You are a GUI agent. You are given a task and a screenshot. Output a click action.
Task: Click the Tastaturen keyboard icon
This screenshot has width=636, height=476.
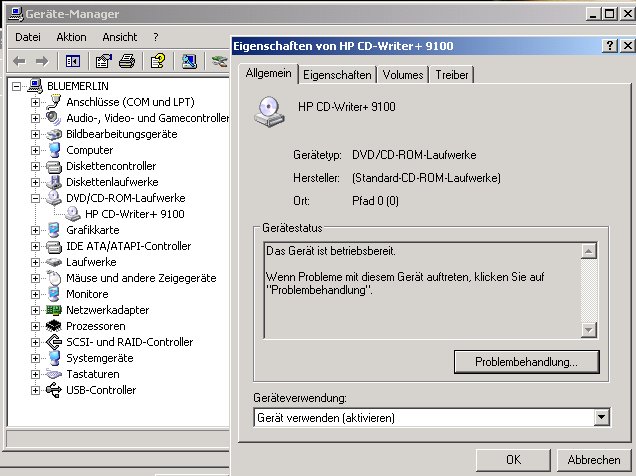(54, 374)
